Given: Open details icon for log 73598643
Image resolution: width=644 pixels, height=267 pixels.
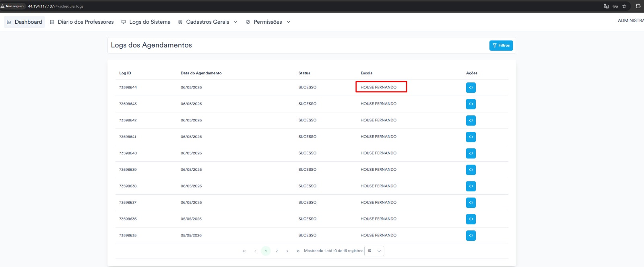Looking at the screenshot, I should click(471, 104).
